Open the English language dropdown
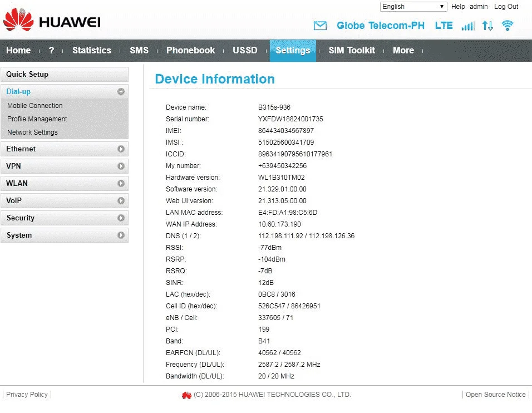The image size is (532, 413). click(x=413, y=7)
